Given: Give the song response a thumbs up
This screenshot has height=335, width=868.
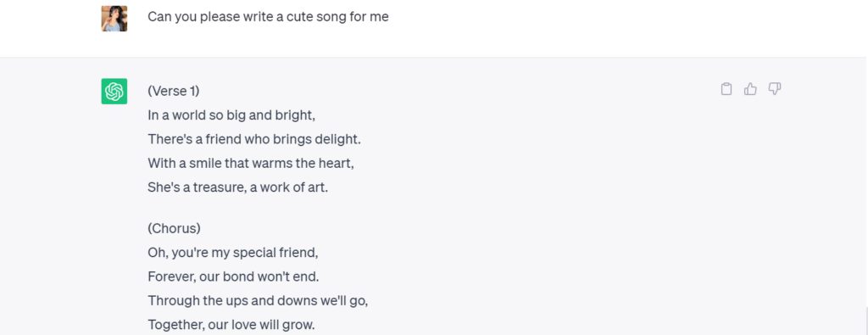Looking at the screenshot, I should (750, 88).
